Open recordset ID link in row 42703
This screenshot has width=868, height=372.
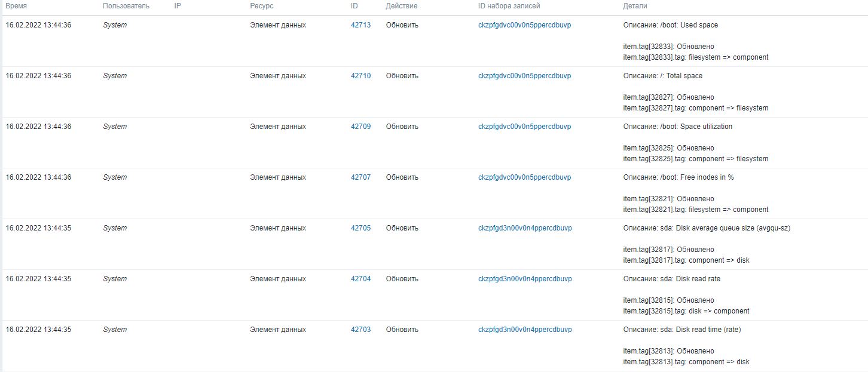pyautogui.click(x=525, y=330)
